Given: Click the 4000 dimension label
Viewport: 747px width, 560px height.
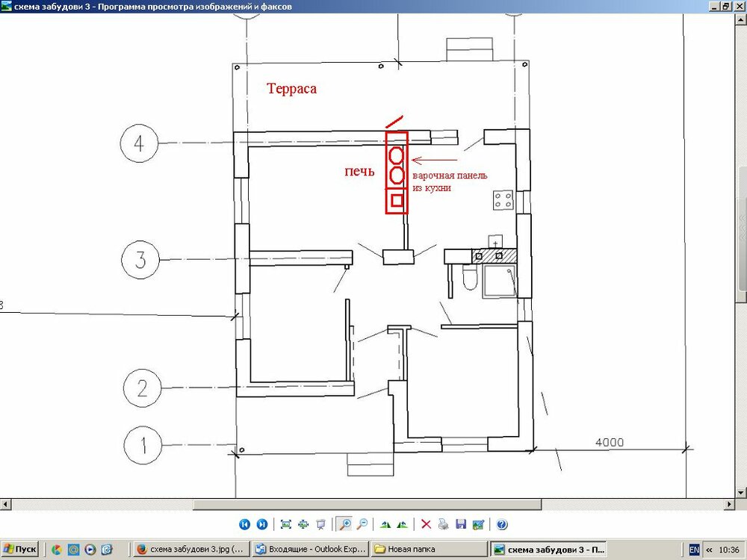Looking at the screenshot, I should 610,442.
